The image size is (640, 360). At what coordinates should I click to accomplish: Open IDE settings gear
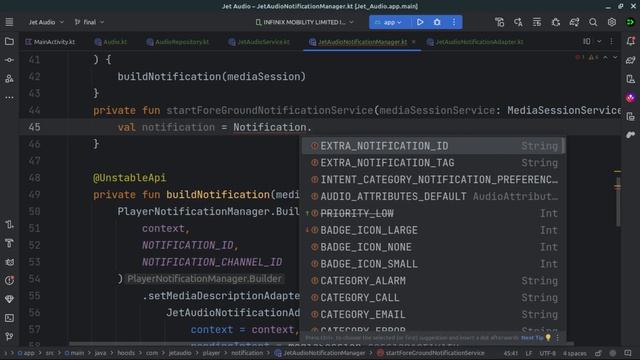(611, 22)
